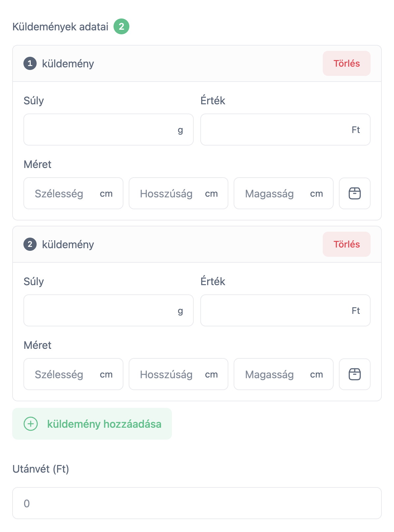Remove the second küldemény using Törlés
This screenshot has width=394, height=532.
coord(346,244)
